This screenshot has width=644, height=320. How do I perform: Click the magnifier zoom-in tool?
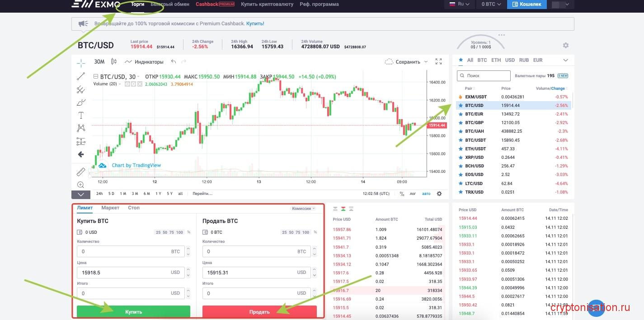pos(80,184)
